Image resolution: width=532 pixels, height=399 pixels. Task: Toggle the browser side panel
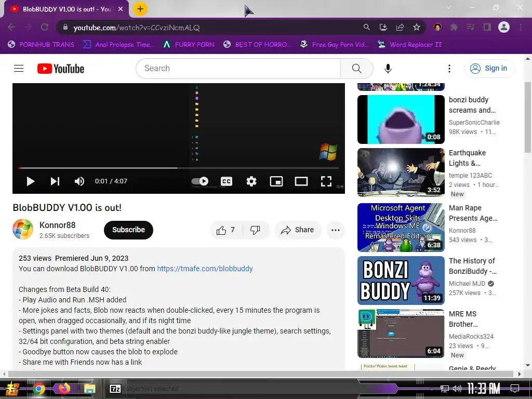point(487,27)
